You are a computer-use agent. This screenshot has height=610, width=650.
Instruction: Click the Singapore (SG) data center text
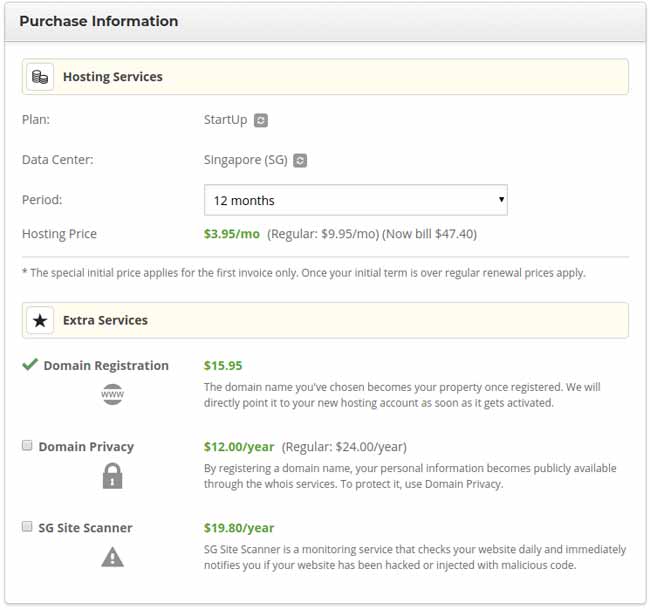(245, 160)
